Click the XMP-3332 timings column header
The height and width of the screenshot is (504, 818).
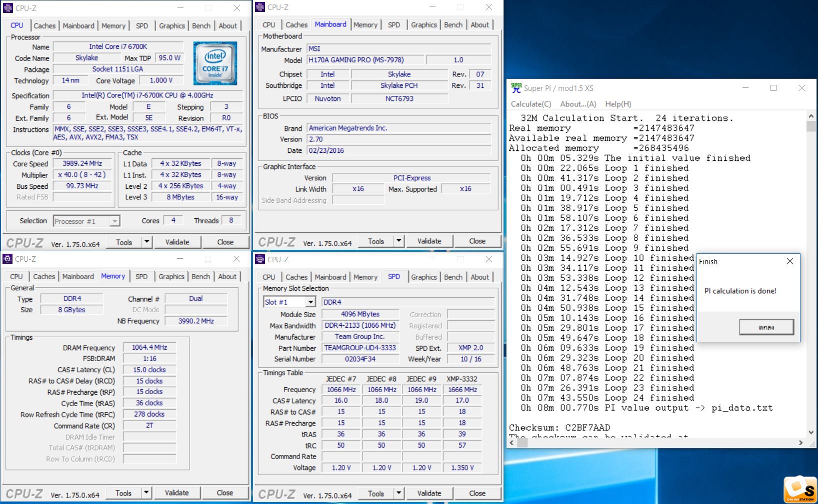(x=462, y=379)
